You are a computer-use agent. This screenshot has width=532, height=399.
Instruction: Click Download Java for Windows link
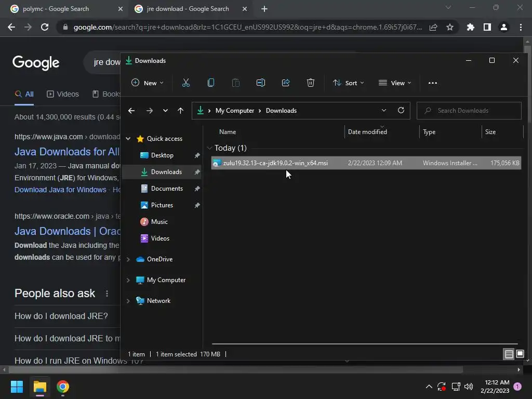click(60, 190)
